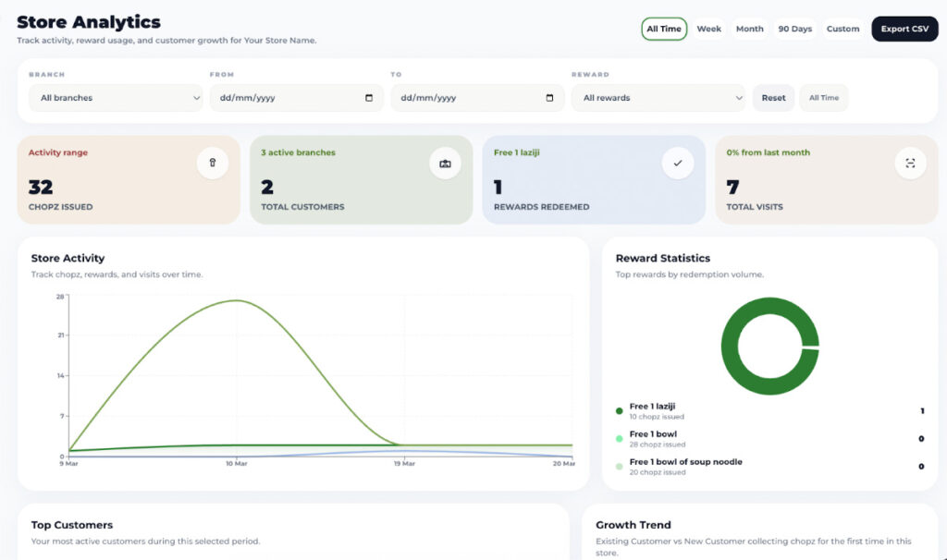Choose the Custom date range option

point(842,29)
